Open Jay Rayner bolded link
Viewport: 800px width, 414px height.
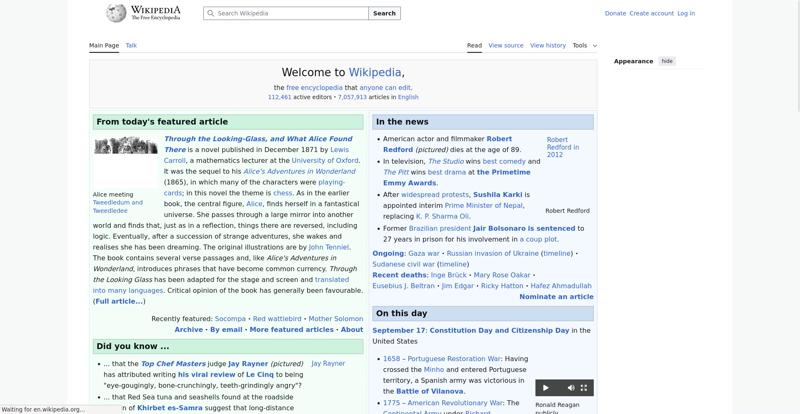tap(248, 363)
